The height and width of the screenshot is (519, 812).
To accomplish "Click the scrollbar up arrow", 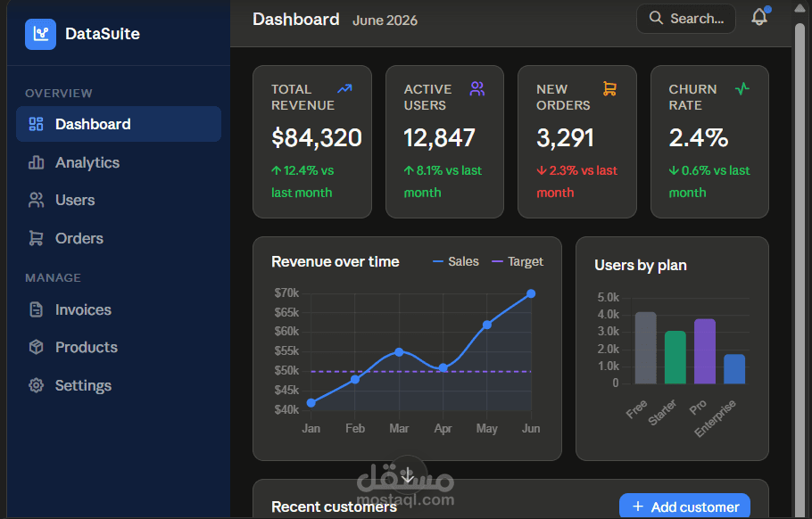I will tap(800, 9).
